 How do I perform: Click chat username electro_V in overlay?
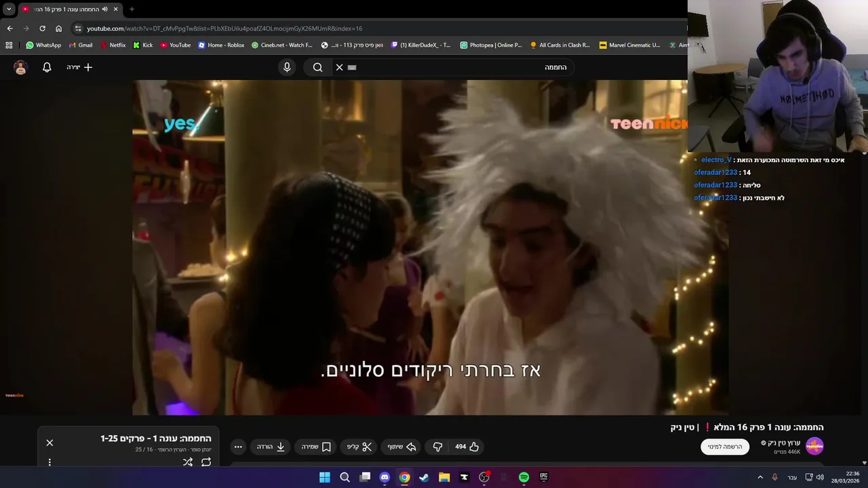(716, 160)
